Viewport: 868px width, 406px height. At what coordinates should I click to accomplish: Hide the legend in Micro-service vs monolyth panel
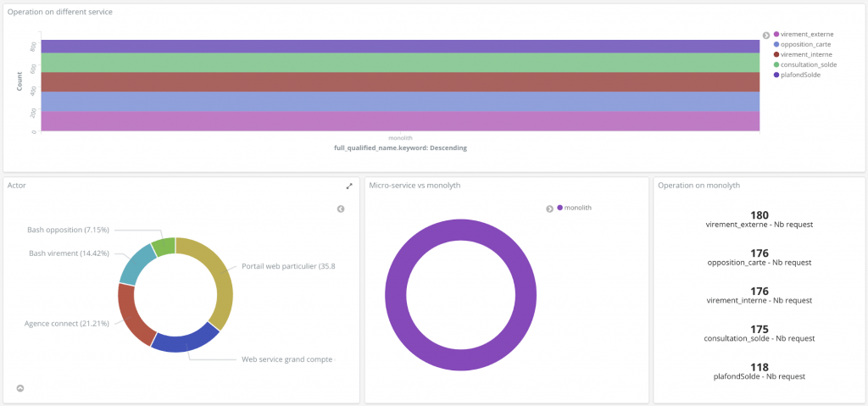tap(549, 209)
